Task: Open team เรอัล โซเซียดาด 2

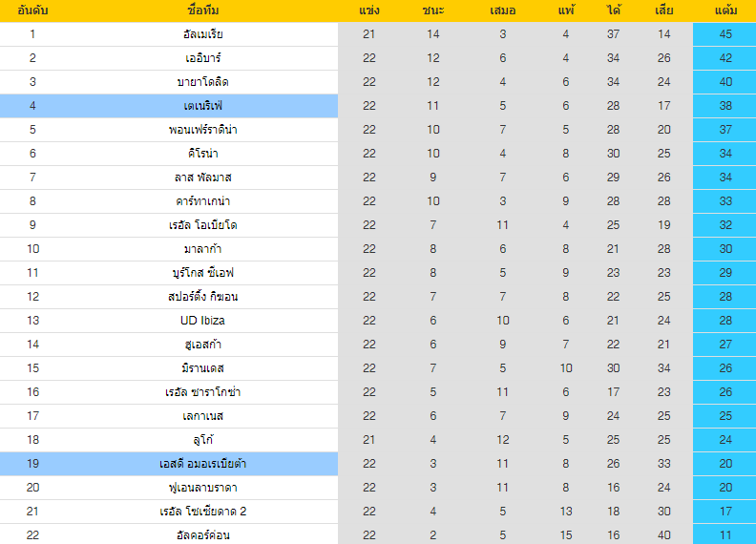Action: 203,512
